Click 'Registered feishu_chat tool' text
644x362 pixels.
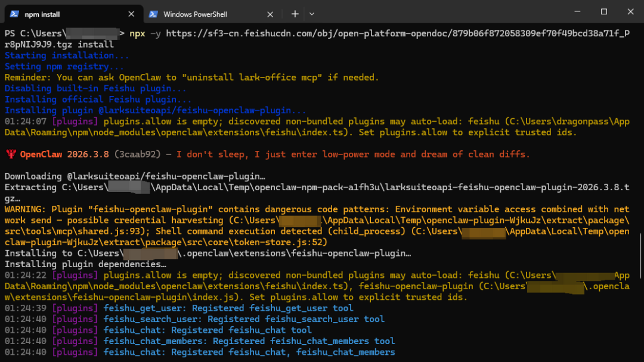point(241,330)
